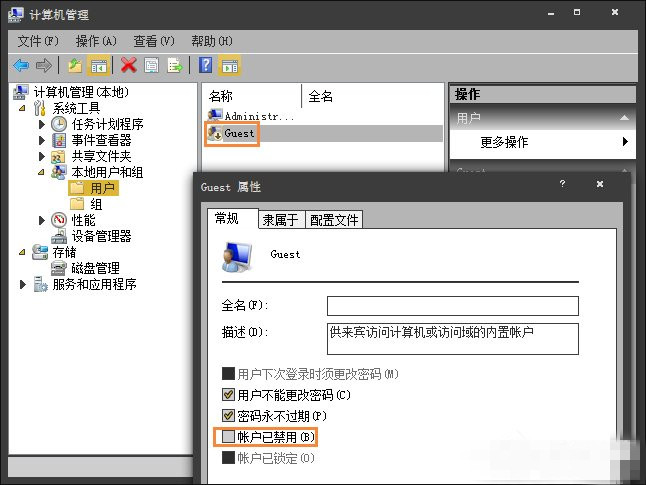646x485 pixels.
Task: Click the up one level folder icon
Action: (x=74, y=65)
